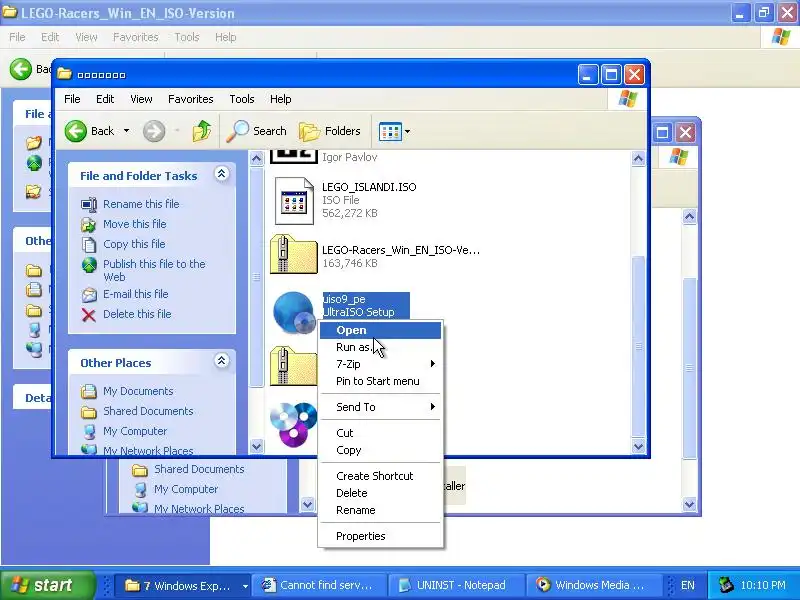Click the Copy this file icon

89,244
